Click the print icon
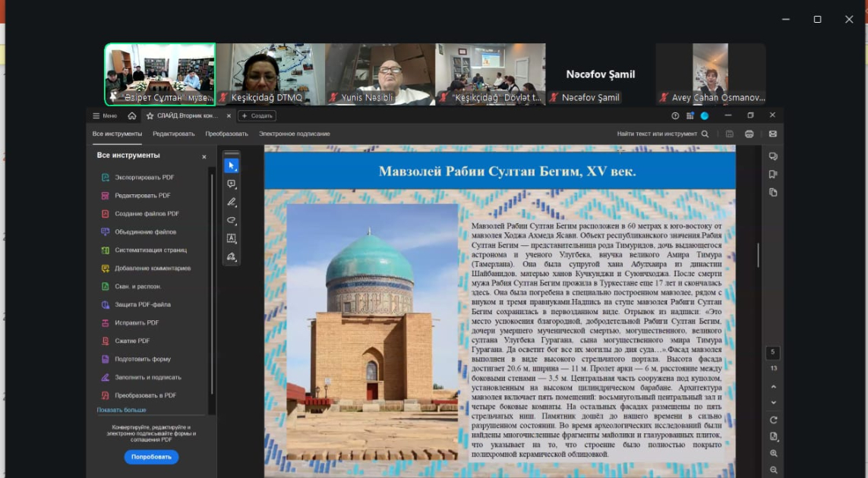Image resolution: width=868 pixels, height=478 pixels. [749, 134]
